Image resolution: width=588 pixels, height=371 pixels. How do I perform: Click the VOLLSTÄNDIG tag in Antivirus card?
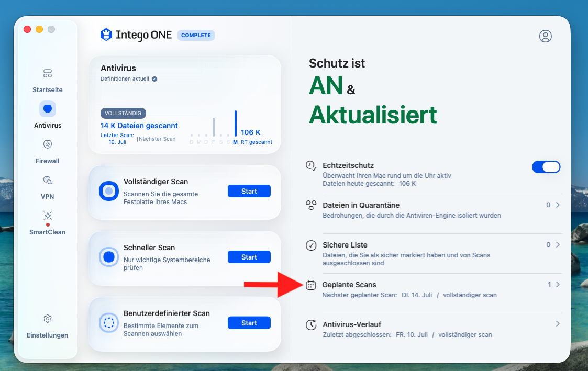(x=123, y=113)
